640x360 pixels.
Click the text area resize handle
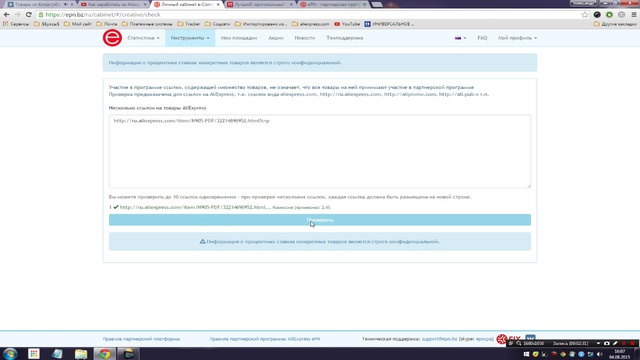pos(529,186)
